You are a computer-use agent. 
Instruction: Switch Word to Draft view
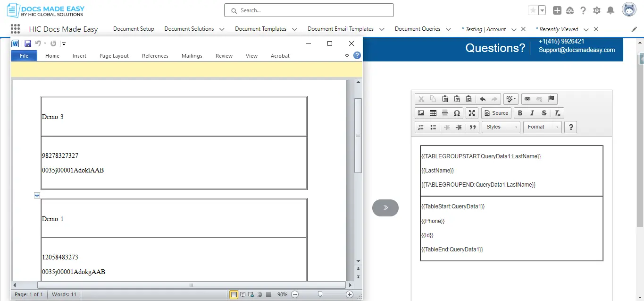268,294
